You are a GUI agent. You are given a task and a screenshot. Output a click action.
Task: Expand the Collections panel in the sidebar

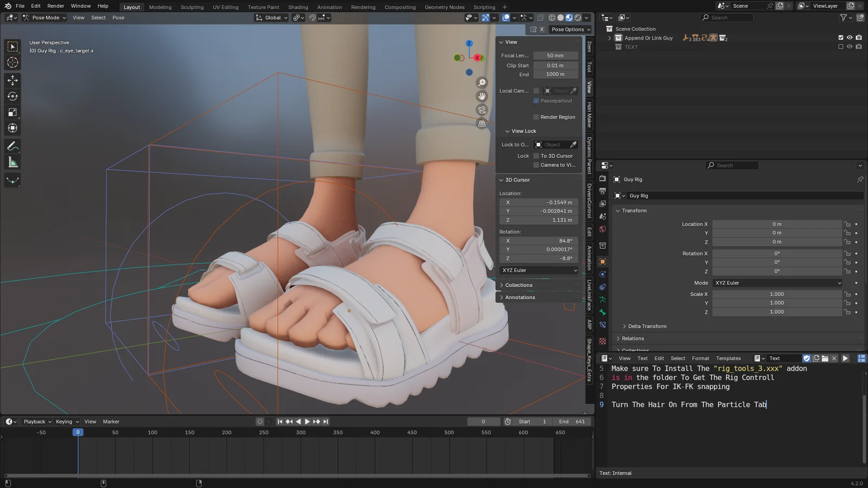pyautogui.click(x=517, y=285)
